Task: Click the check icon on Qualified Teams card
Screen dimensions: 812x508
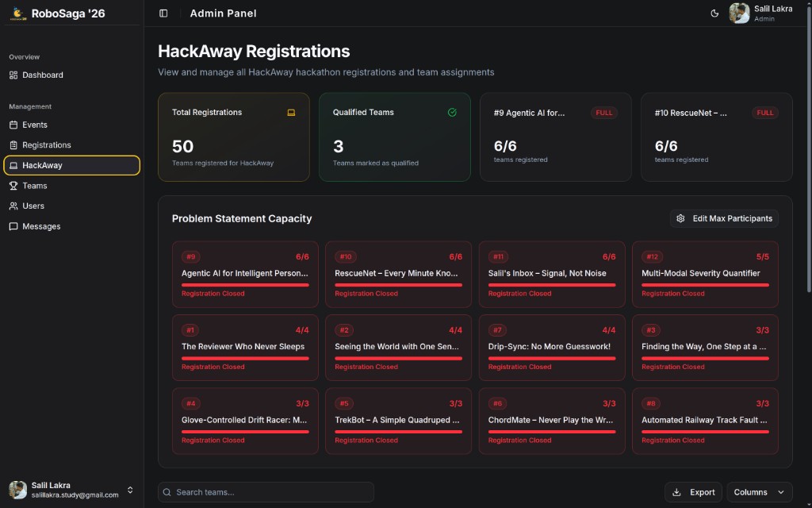Action: point(452,113)
